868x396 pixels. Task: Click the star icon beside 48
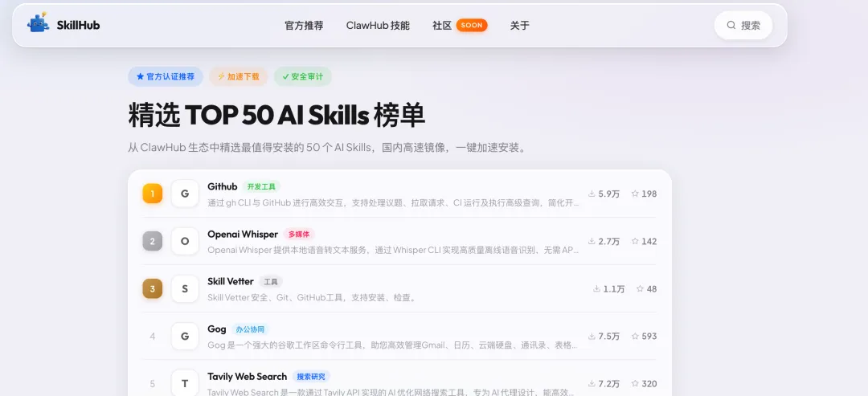tap(640, 288)
